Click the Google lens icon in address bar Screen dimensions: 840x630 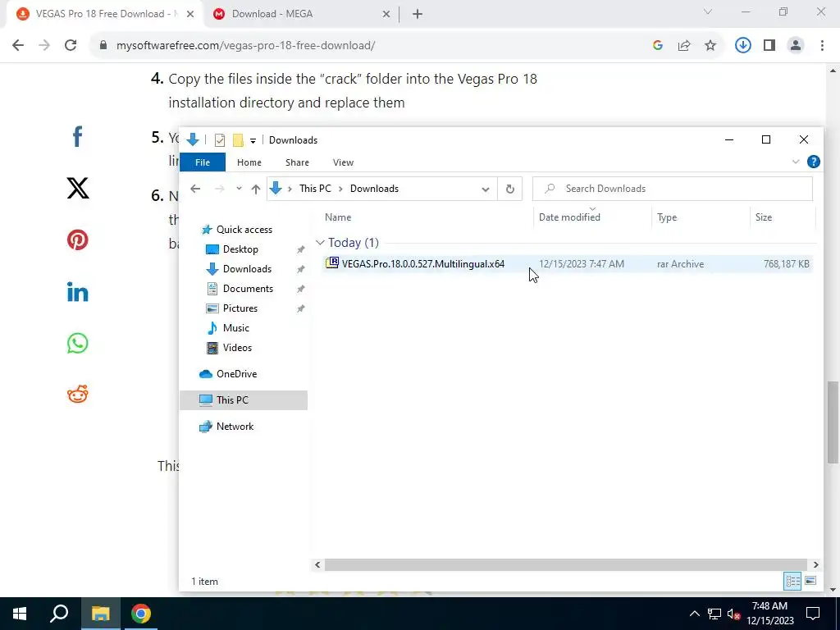[x=658, y=46]
